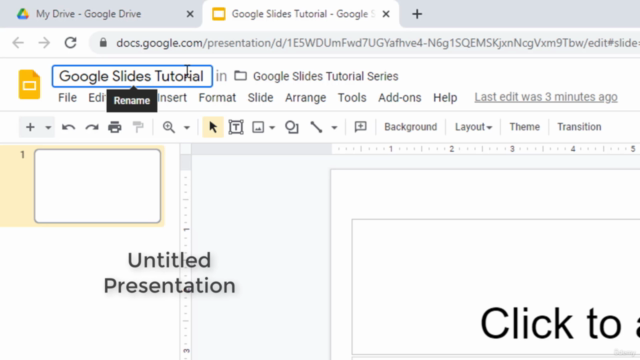This screenshot has height=360, width=640.
Task: Click the Insert image icon
Action: click(x=258, y=127)
